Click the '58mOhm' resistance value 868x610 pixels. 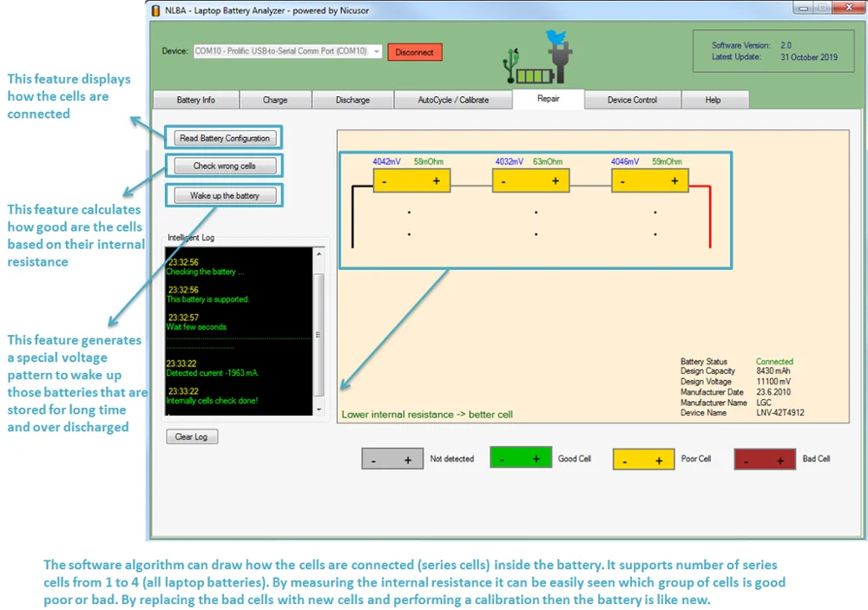(429, 161)
